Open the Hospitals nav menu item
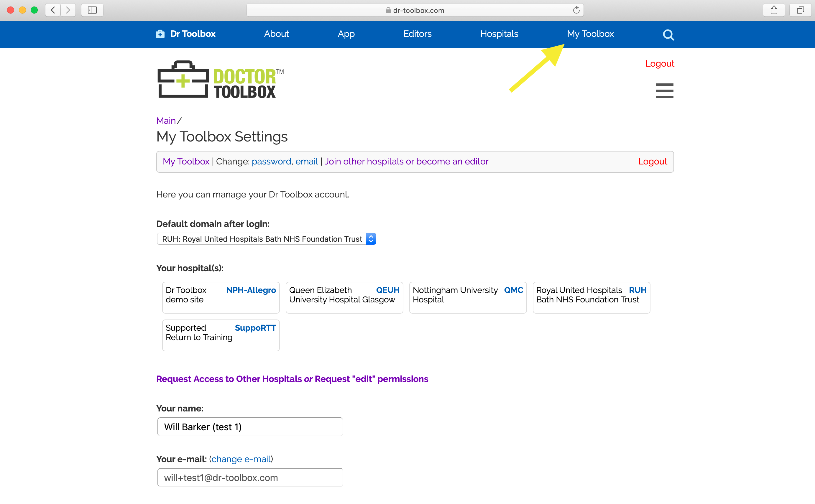The height and width of the screenshot is (504, 815). [x=499, y=34]
